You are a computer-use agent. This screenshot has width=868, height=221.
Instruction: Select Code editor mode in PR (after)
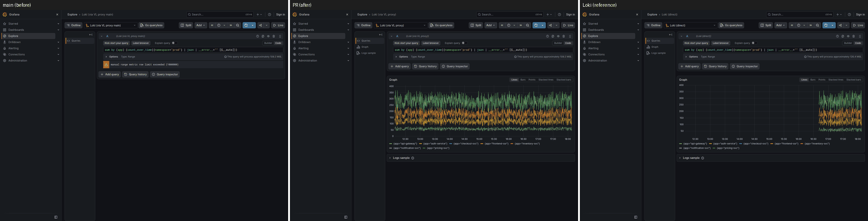click(568, 43)
